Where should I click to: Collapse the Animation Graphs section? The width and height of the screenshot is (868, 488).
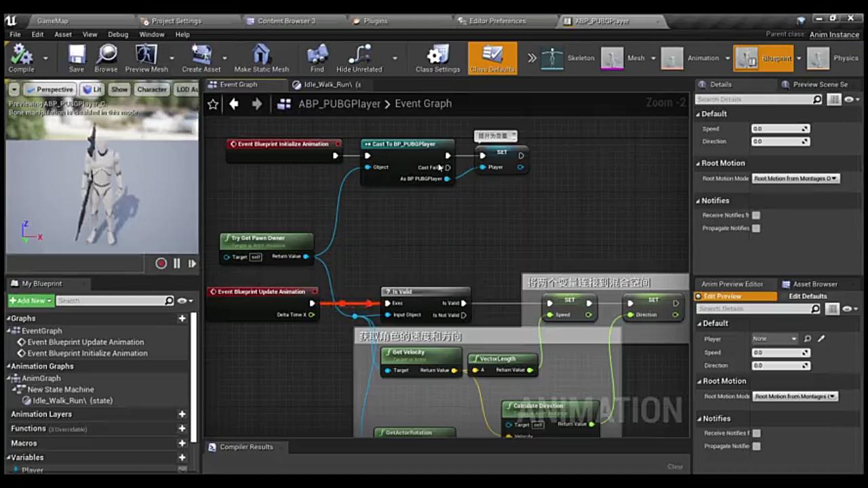9,366
